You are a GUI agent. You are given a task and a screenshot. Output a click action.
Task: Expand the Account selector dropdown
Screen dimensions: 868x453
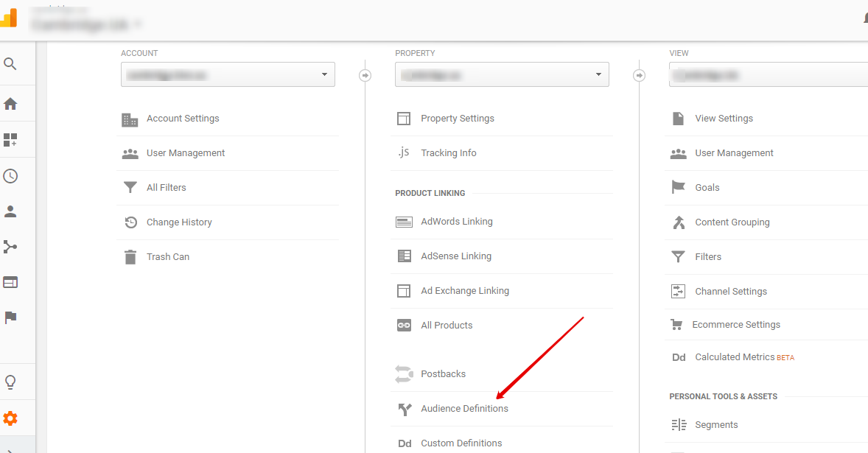click(228, 74)
